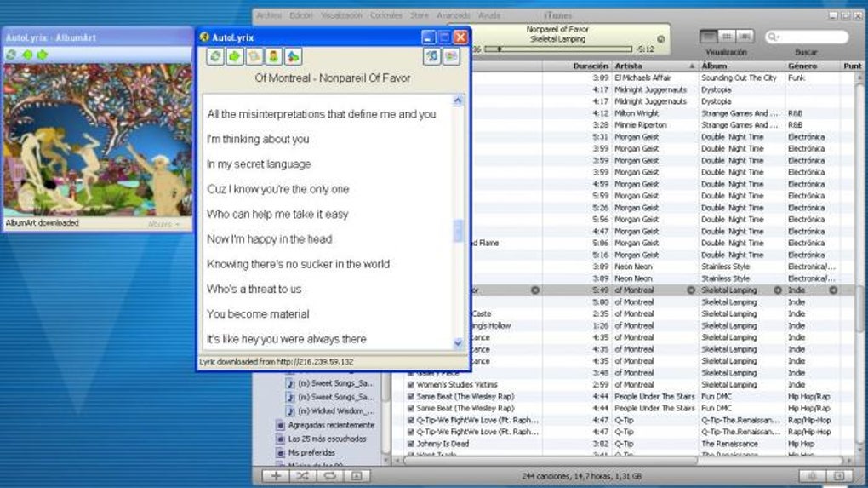The height and width of the screenshot is (488, 868).
Task: Click arrow icon next to highlighted song name
Action: [534, 290]
